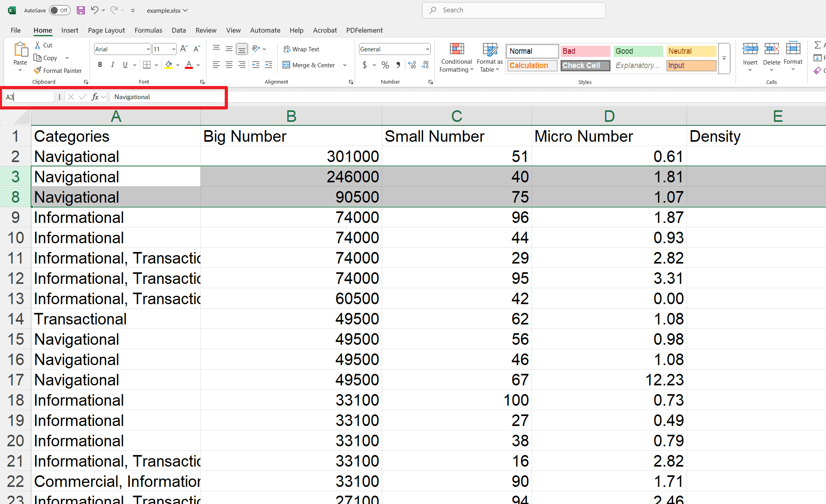Screen dimensions: 826x504
Task: Click the Paste clipboard icon
Action: pos(20,50)
